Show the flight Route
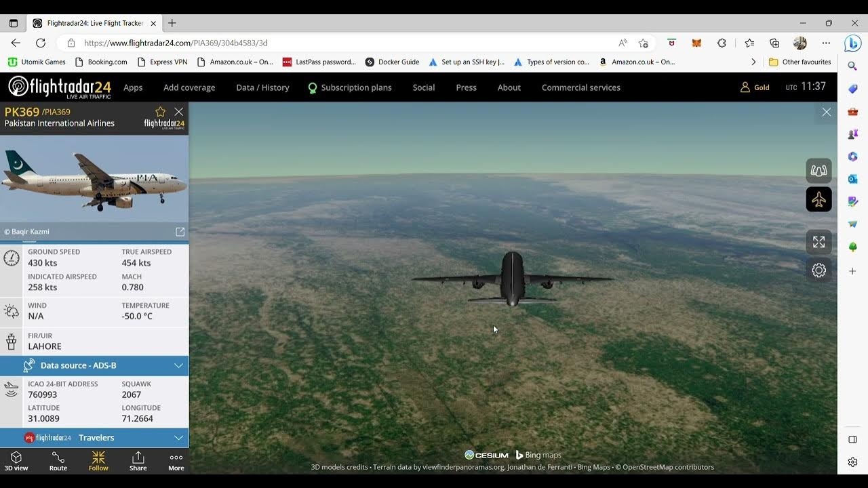Screen dimensions: 868x488 pos(58,461)
